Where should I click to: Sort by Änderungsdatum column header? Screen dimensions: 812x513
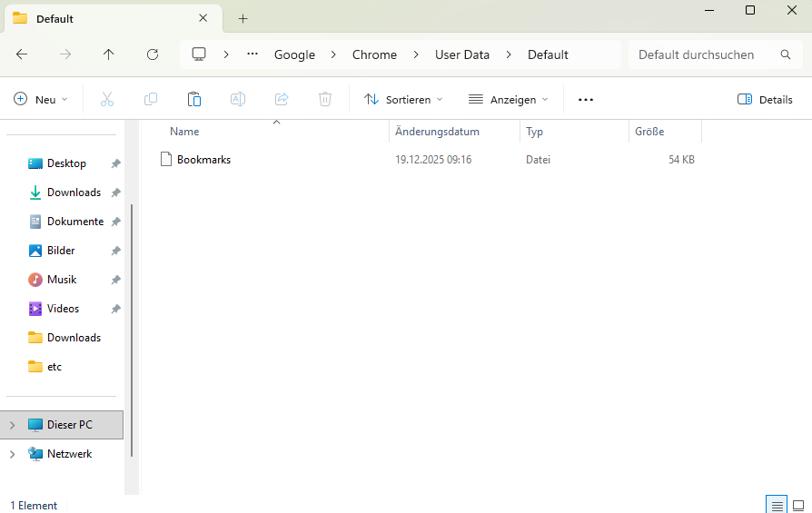(437, 132)
